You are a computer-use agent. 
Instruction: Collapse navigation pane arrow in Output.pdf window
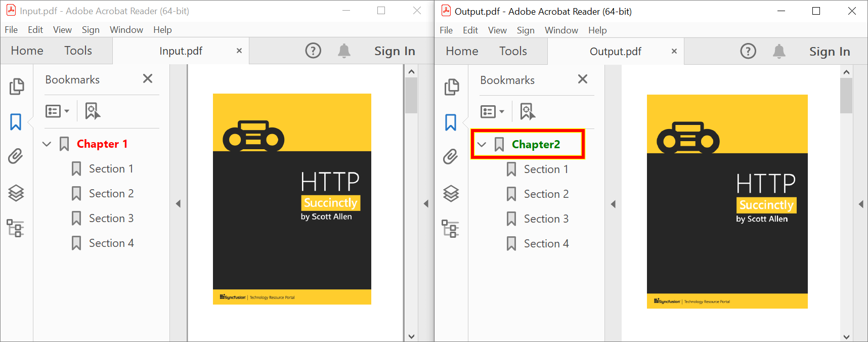(613, 204)
